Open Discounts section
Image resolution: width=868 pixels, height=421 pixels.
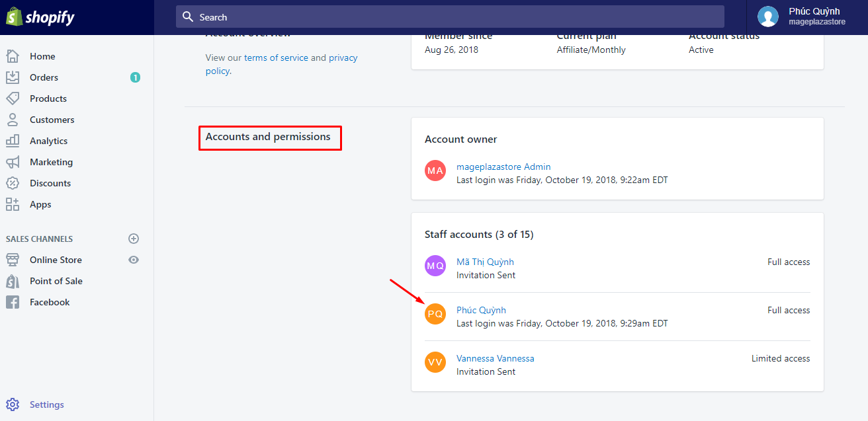50,183
